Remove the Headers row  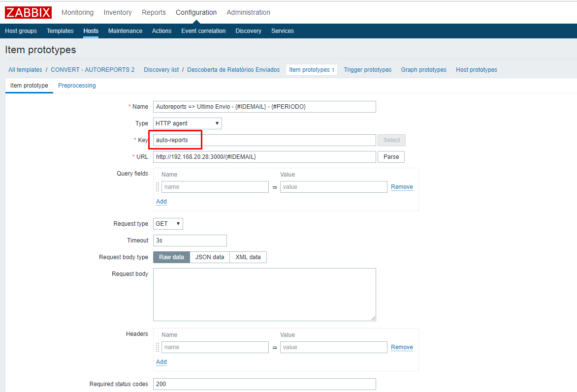[x=402, y=347]
